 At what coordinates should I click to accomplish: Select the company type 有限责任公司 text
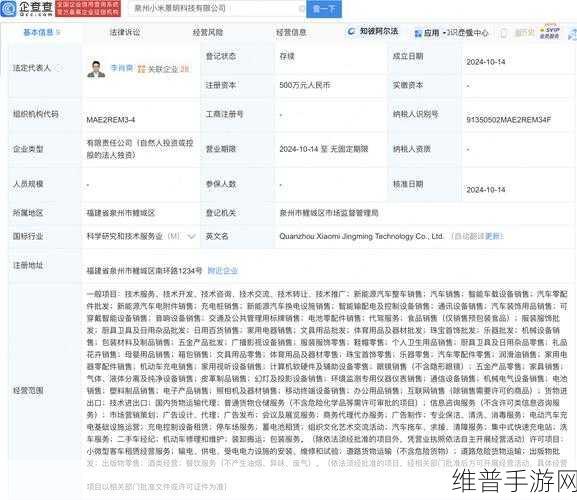click(140, 149)
